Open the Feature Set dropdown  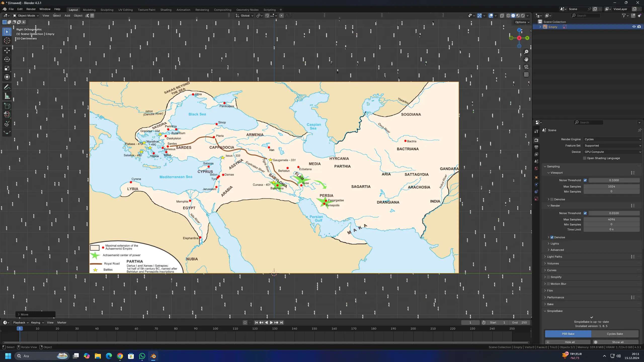click(613, 146)
